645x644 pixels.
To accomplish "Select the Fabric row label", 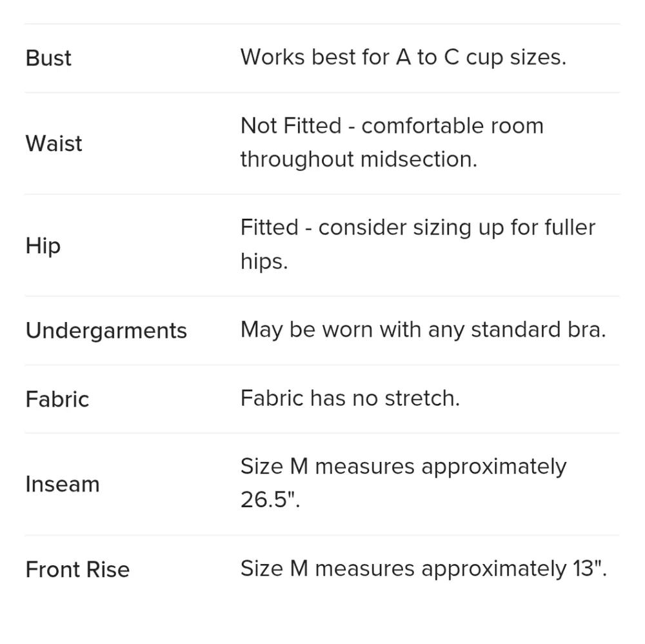I will (x=57, y=399).
